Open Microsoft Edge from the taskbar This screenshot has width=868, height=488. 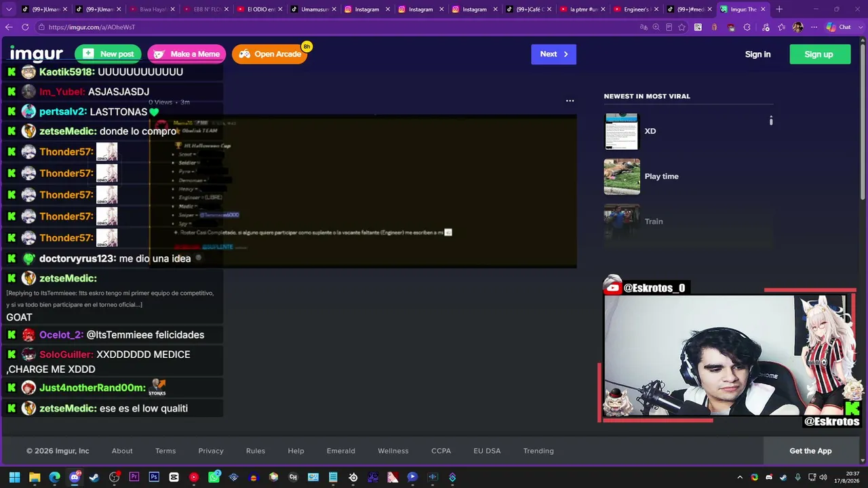coord(54,477)
